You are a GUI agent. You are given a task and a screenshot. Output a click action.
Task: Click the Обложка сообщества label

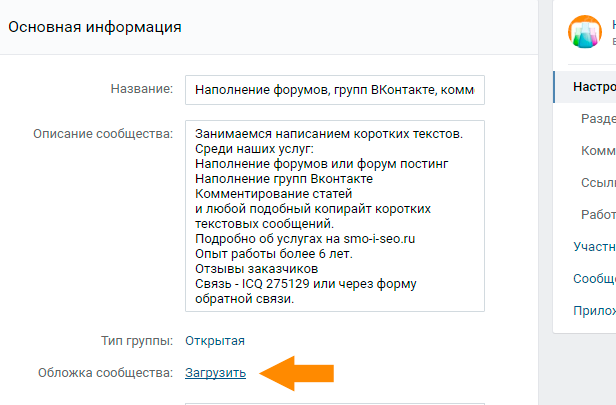click(x=104, y=373)
